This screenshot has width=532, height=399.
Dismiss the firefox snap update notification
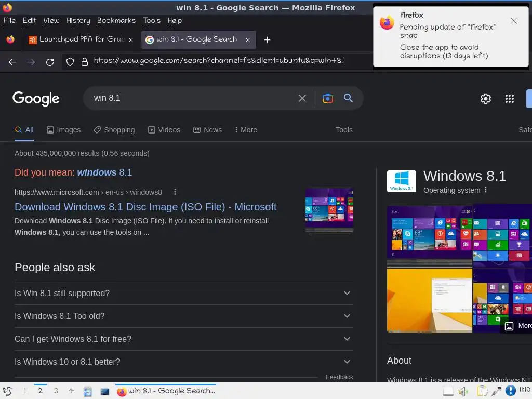pyautogui.click(x=514, y=21)
